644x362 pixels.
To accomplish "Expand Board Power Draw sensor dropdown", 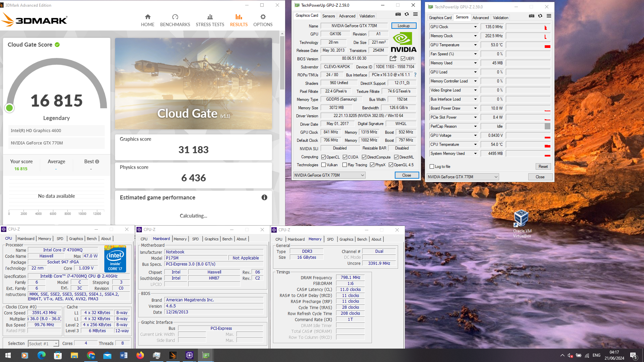I will click(475, 108).
